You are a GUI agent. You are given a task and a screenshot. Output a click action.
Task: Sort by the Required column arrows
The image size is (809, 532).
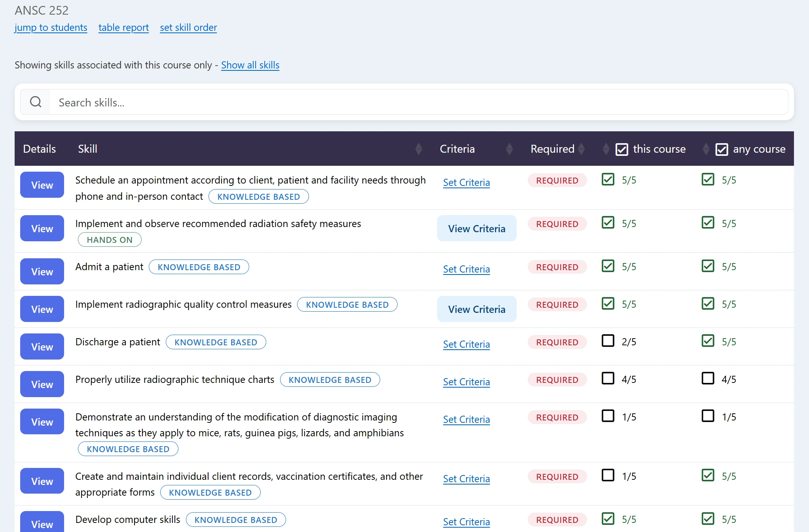[x=581, y=149]
